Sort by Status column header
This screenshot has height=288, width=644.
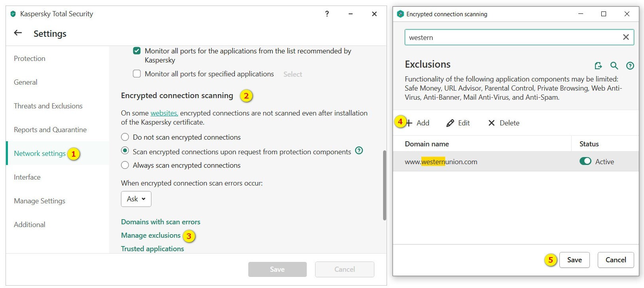(589, 144)
